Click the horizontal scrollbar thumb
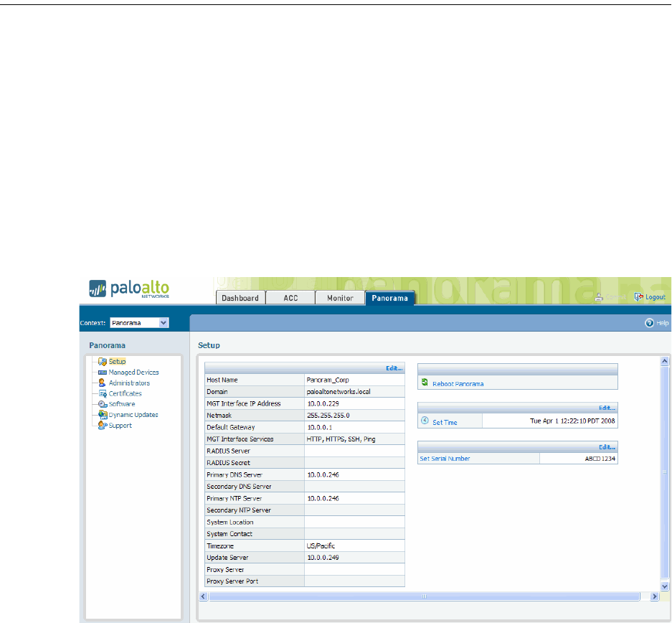This screenshot has height=623, width=672. (425, 596)
